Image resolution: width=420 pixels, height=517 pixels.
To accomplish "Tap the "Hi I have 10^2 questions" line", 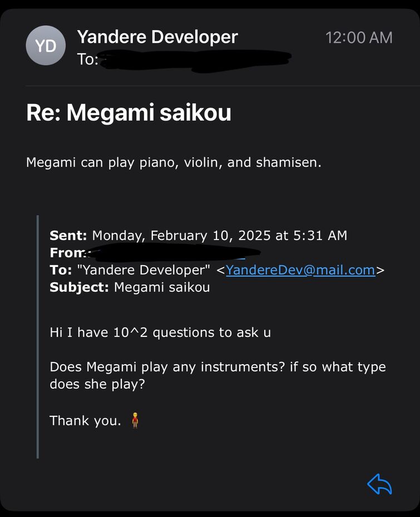I will 160,332.
